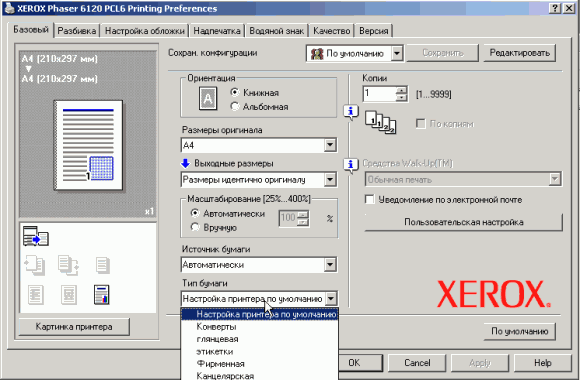Screen dimensions: 580x380
Task: Click the page preview thumbnail
Action: (x=88, y=145)
